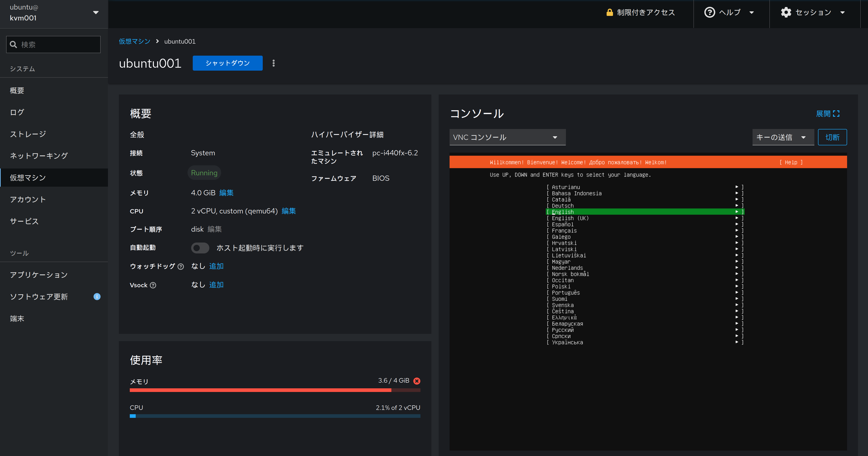Select Bahasa Indonesia in the console list
The width and height of the screenshot is (868, 456).
coord(645,193)
